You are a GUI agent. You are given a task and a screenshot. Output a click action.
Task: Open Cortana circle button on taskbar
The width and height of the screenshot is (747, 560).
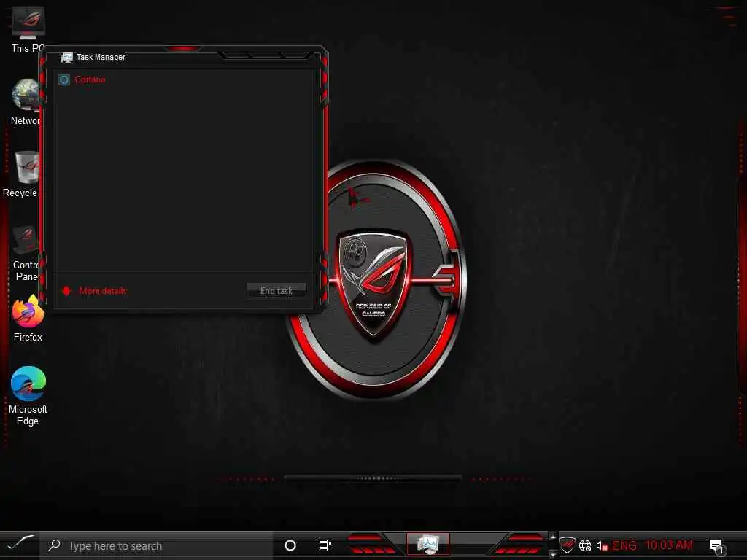pyautogui.click(x=290, y=545)
